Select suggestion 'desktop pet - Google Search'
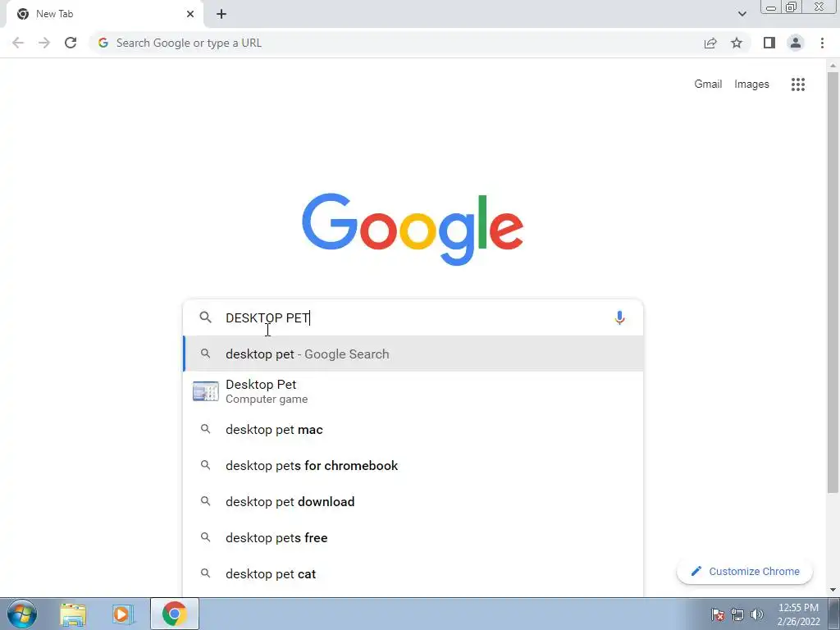Image resolution: width=840 pixels, height=630 pixels. tap(413, 354)
